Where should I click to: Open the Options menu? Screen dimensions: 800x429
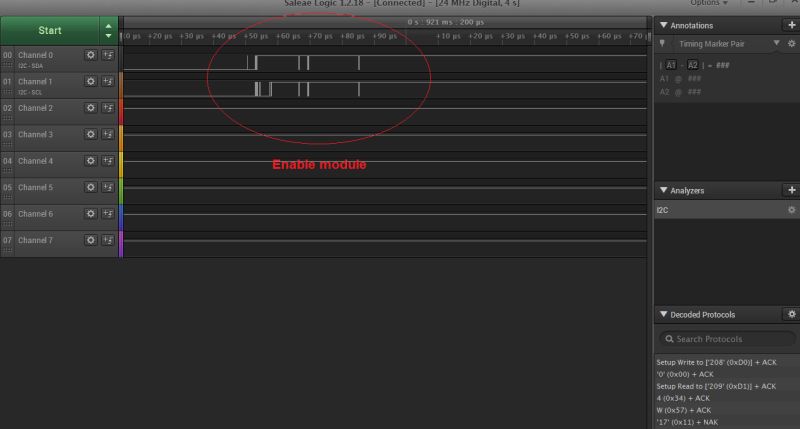click(709, 3)
